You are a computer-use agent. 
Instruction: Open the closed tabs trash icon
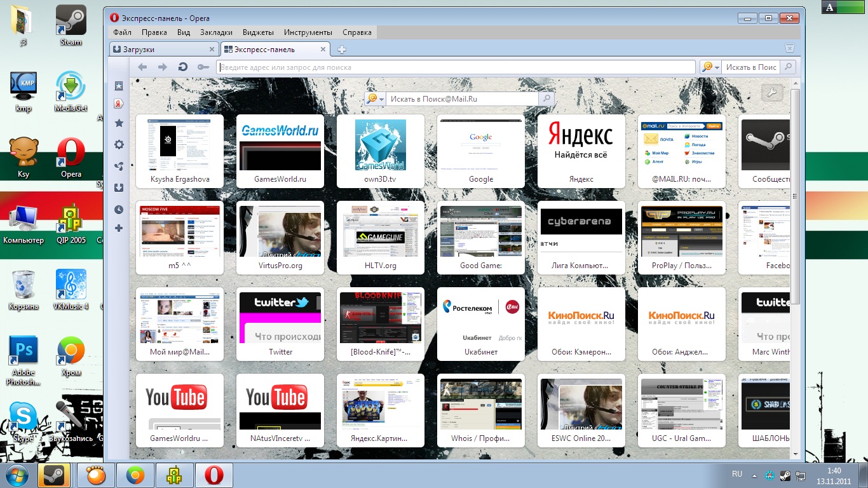789,48
